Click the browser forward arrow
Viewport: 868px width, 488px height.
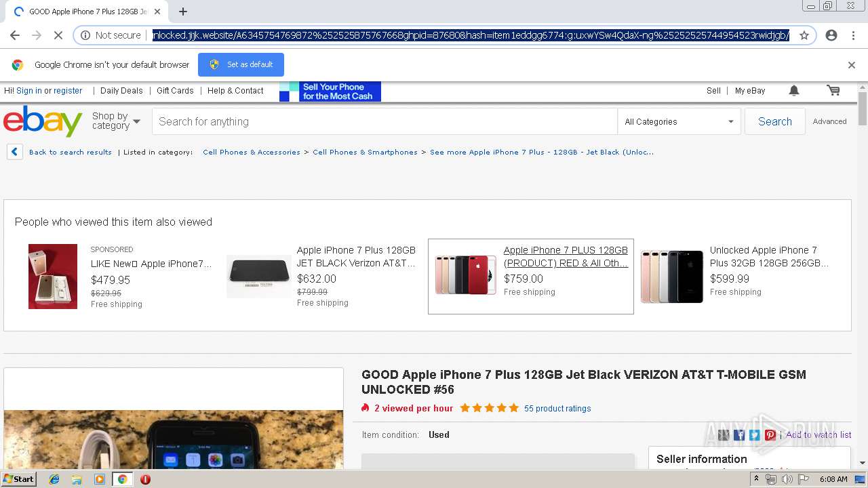37,35
